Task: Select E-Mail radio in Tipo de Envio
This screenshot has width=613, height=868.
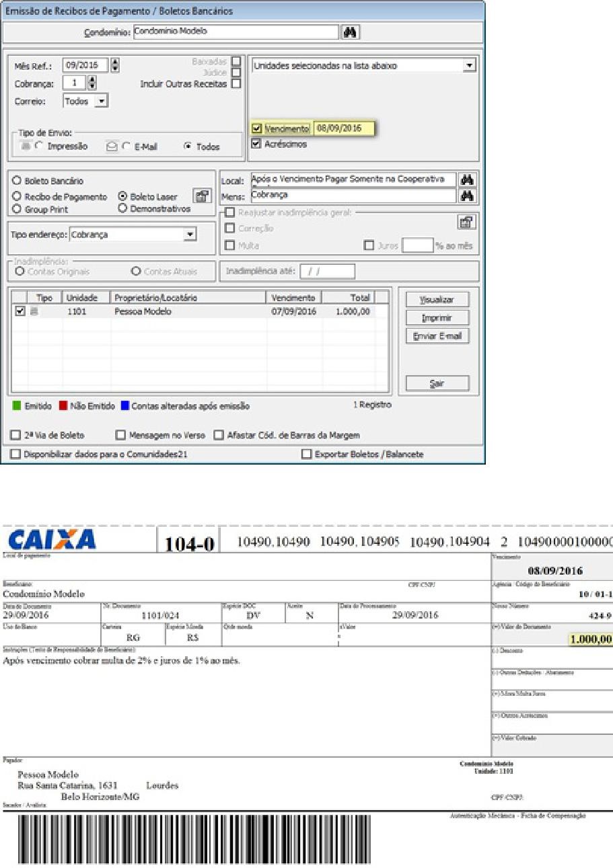Action: click(x=126, y=147)
